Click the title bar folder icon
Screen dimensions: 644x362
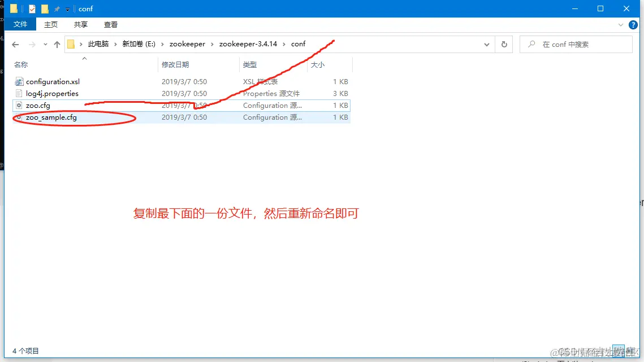pos(14,8)
